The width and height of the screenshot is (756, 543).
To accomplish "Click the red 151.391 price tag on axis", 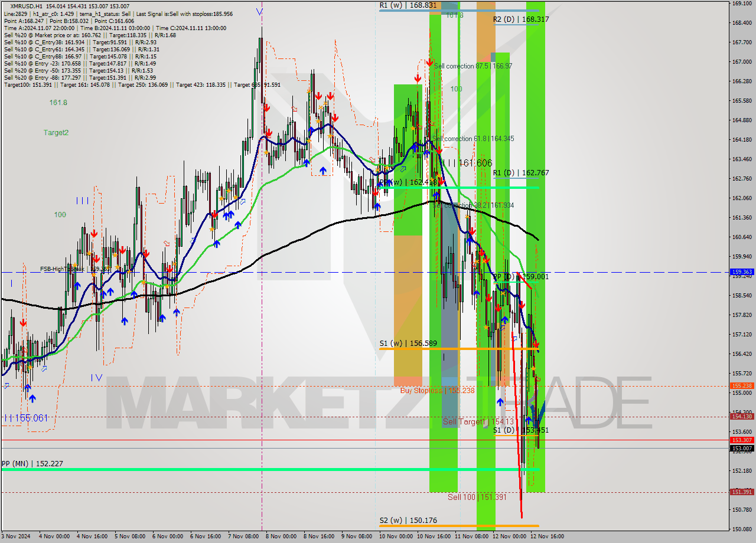I will pyautogui.click(x=742, y=492).
